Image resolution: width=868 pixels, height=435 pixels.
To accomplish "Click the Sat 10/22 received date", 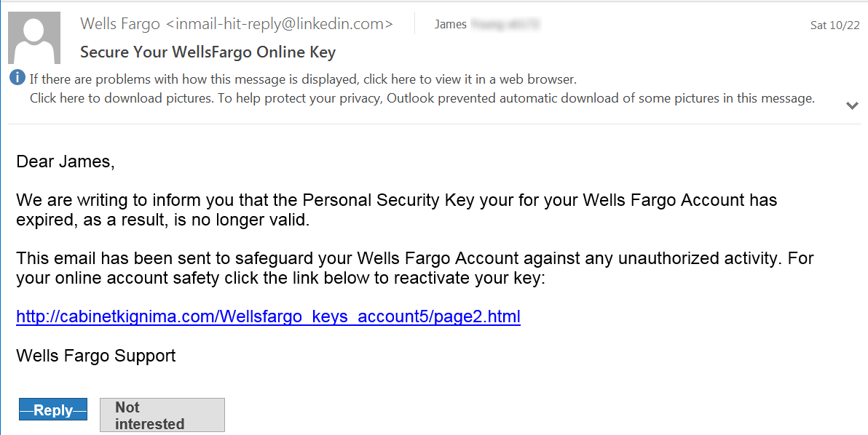I will [835, 25].
